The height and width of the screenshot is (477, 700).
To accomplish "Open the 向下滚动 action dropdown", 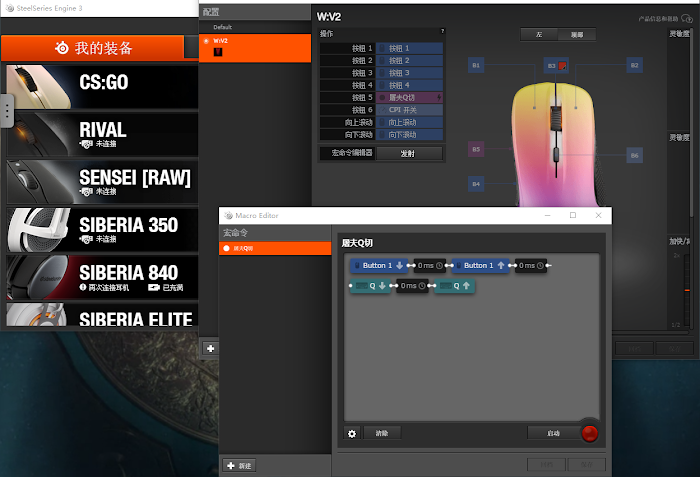I will [409, 134].
